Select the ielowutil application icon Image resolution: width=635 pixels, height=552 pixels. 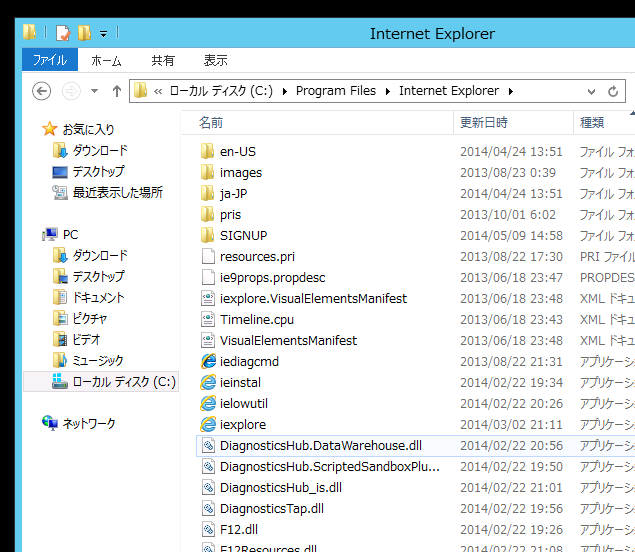point(208,403)
